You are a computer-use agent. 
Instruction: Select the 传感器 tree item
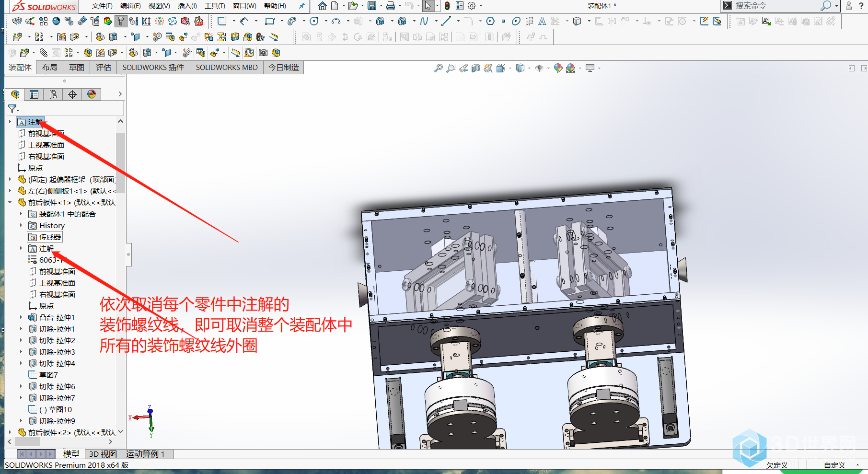45,237
